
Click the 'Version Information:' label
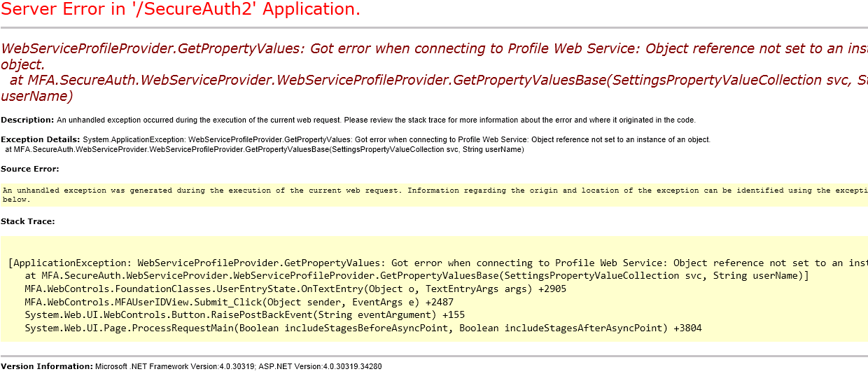46,366
